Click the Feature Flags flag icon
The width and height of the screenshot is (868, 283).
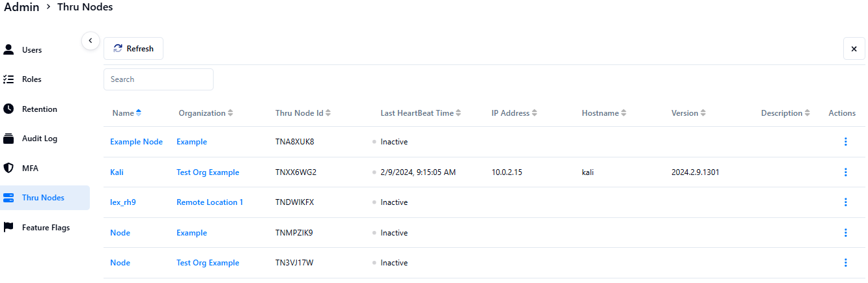point(8,227)
